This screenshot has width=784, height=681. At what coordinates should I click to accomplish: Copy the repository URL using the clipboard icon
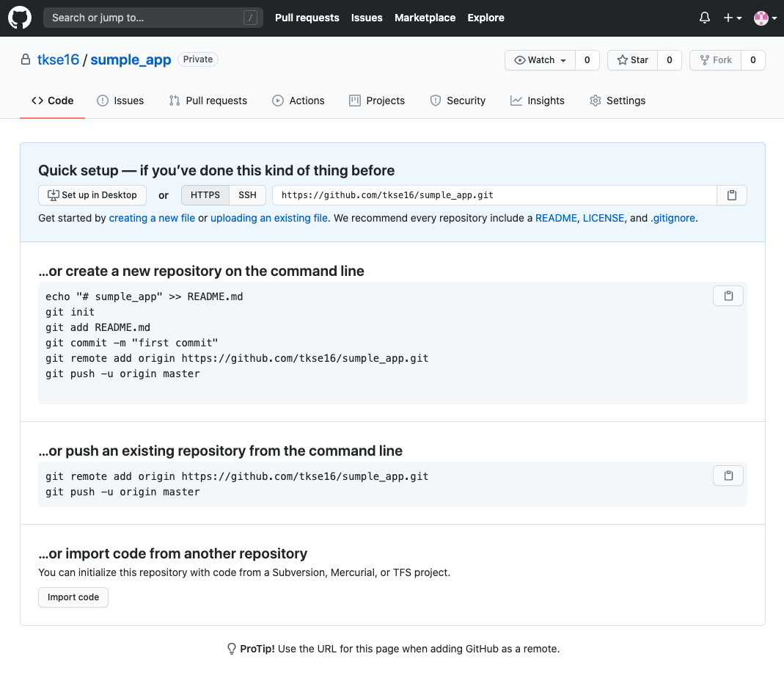(x=730, y=195)
